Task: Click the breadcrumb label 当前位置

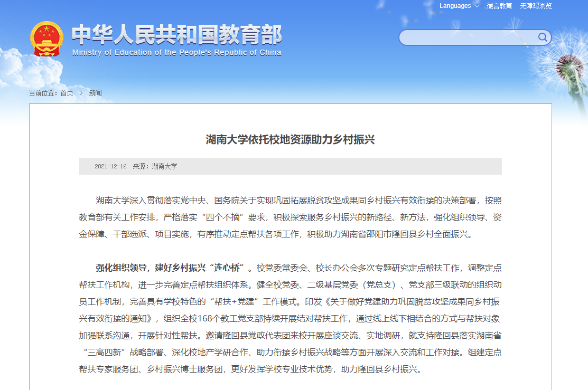Action: 42,93
